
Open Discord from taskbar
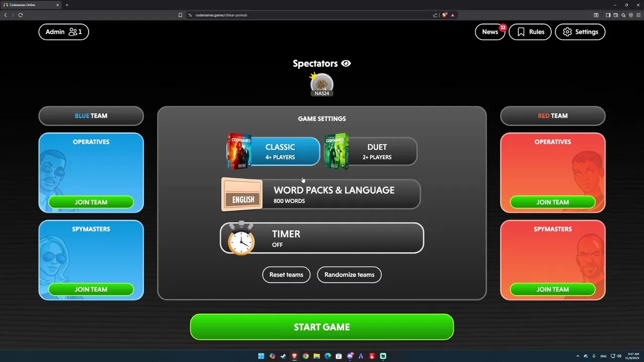(x=350, y=356)
